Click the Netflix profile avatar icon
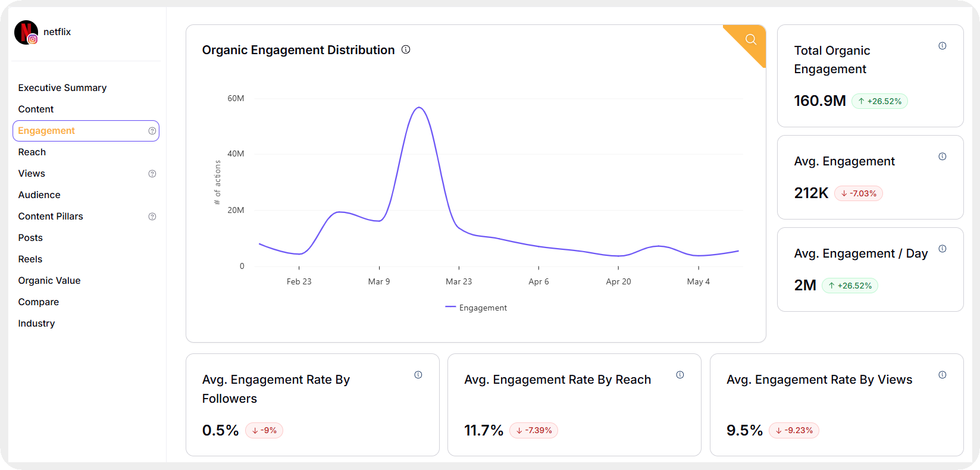This screenshot has height=470, width=980. pyautogui.click(x=26, y=32)
